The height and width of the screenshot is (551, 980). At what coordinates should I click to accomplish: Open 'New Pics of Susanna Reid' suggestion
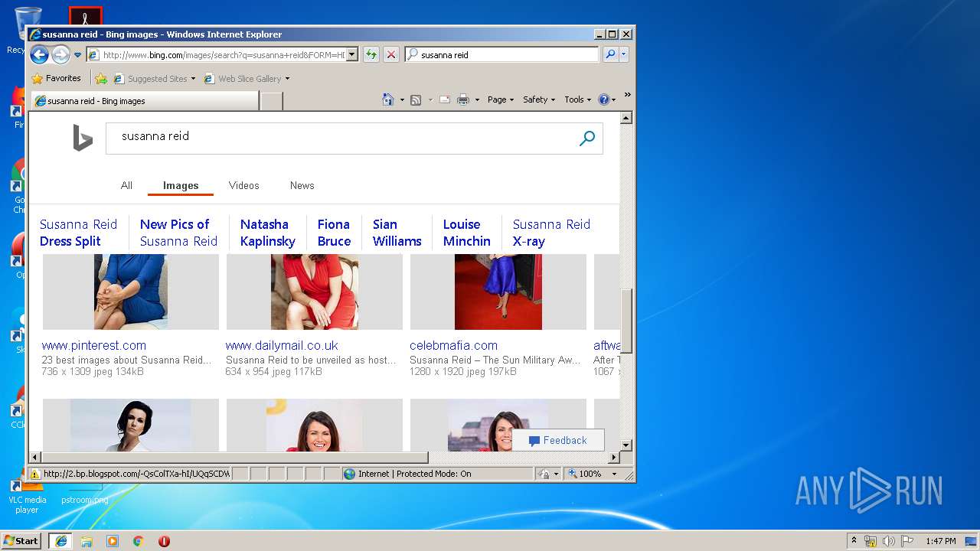[178, 233]
